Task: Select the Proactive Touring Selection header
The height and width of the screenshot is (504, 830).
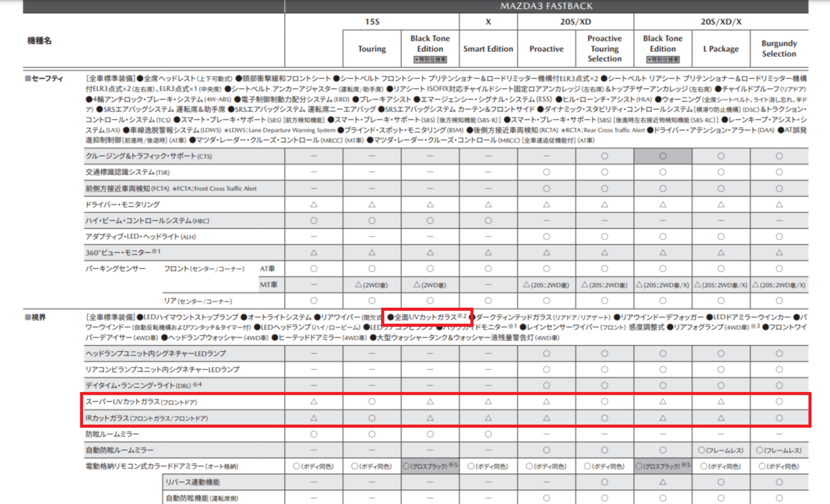Action: tap(605, 48)
